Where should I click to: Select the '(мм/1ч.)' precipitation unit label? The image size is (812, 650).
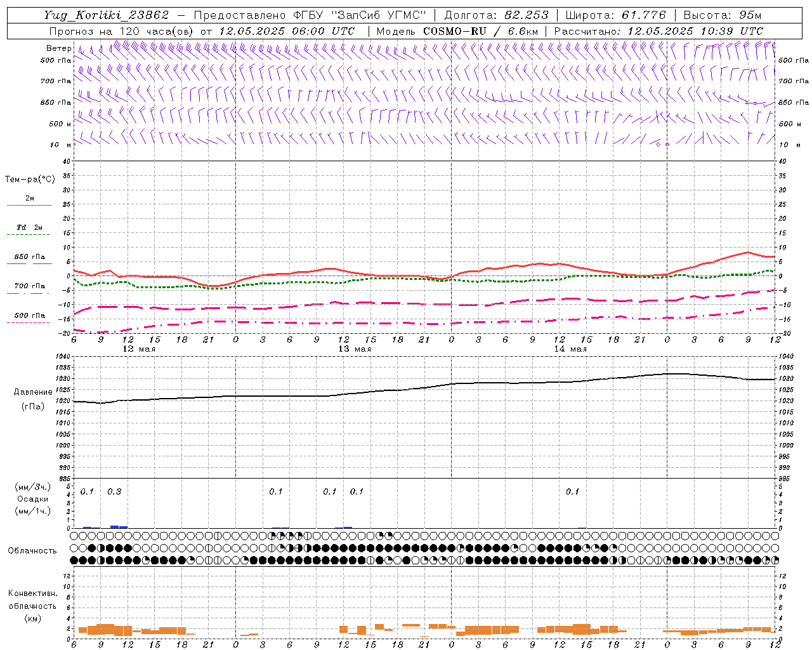point(33,510)
